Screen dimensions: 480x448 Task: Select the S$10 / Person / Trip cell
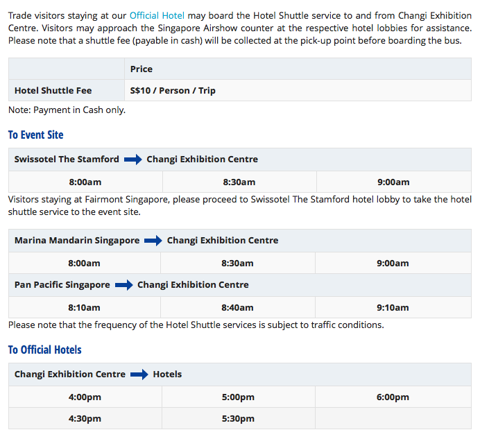(173, 91)
